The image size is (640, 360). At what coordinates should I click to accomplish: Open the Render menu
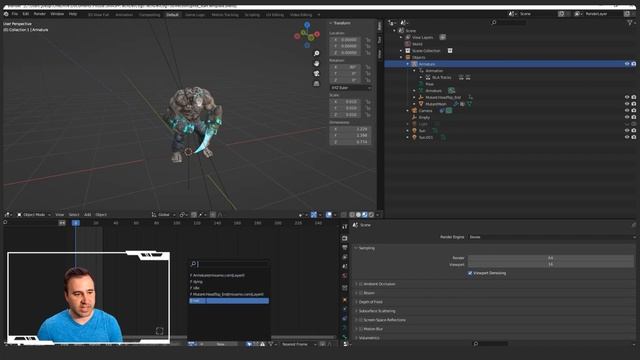coord(40,14)
